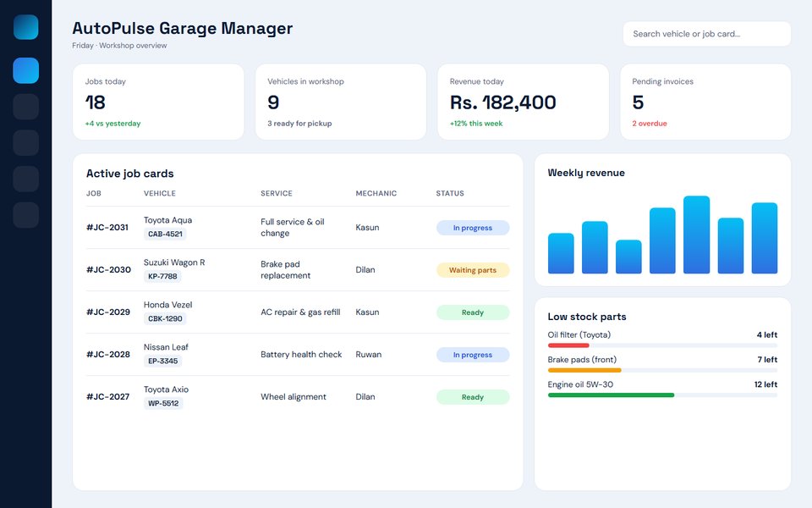Click the SERVICE column header
The height and width of the screenshot is (508, 812).
coord(277,193)
